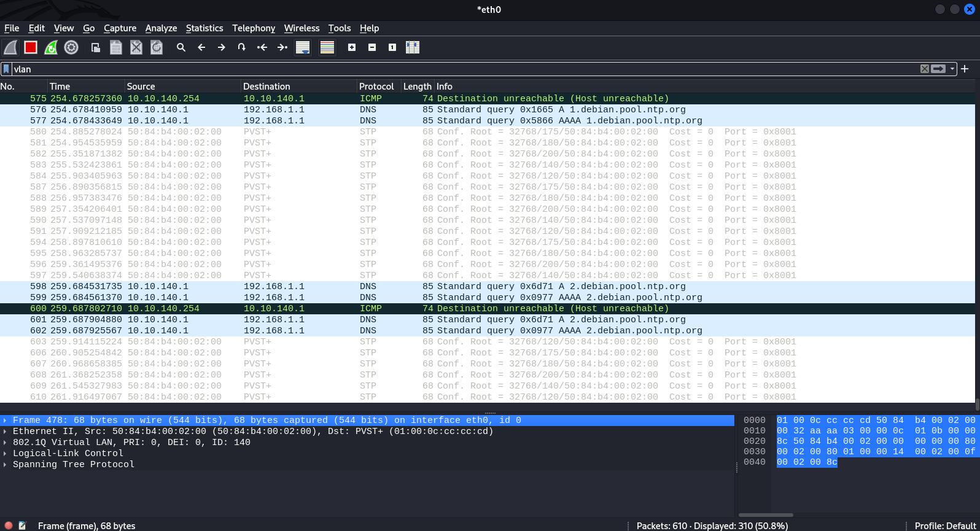The image size is (980, 531).
Task: Zoom out on packet text
Action: click(x=372, y=47)
